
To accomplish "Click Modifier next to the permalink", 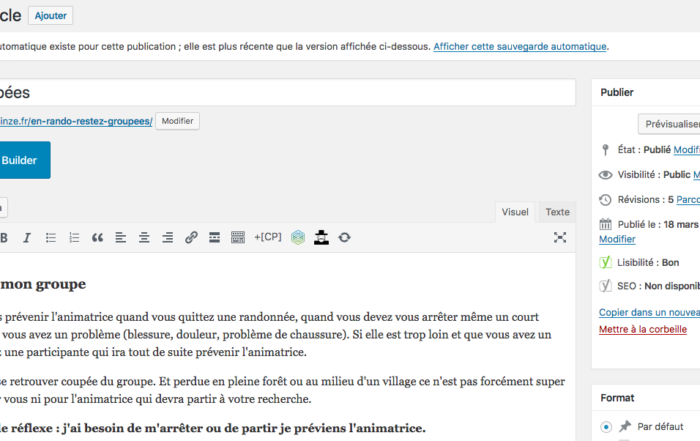I will [x=177, y=121].
